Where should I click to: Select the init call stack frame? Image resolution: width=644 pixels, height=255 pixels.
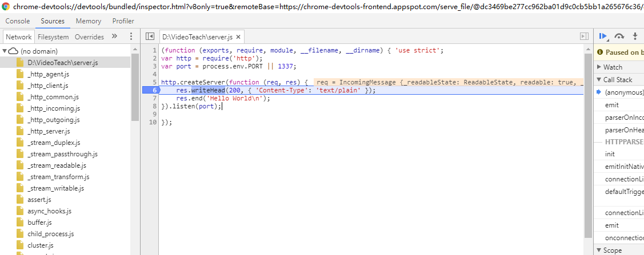[x=610, y=153]
